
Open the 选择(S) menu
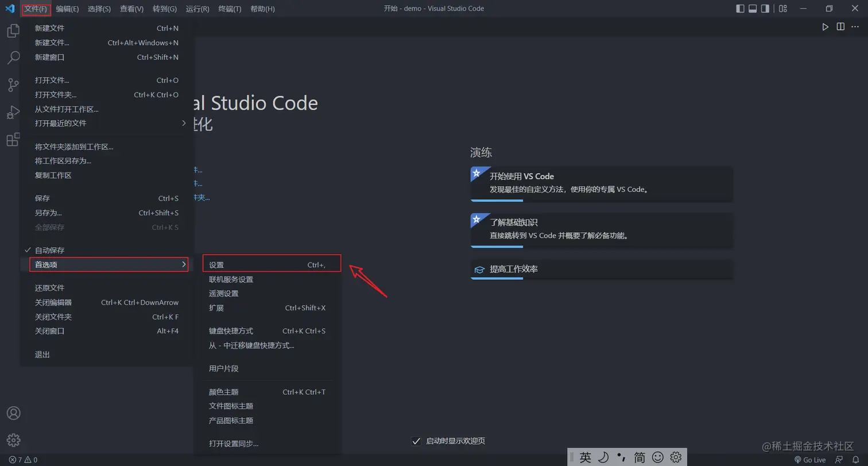click(x=99, y=9)
